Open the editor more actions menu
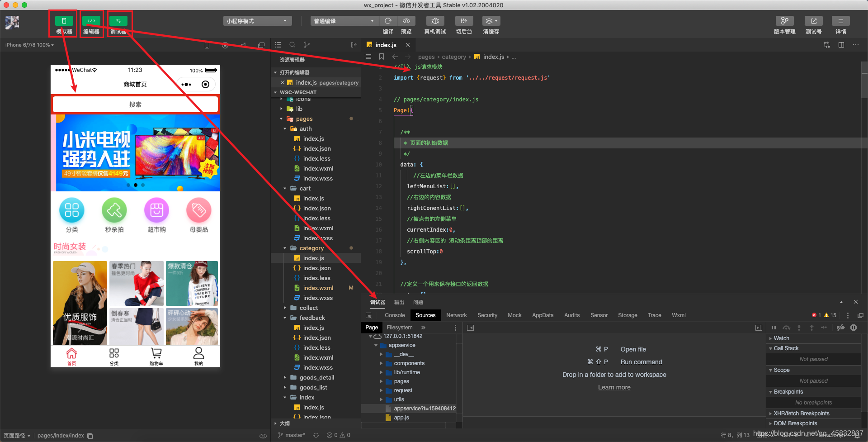Viewport: 868px width, 442px height. click(x=856, y=45)
